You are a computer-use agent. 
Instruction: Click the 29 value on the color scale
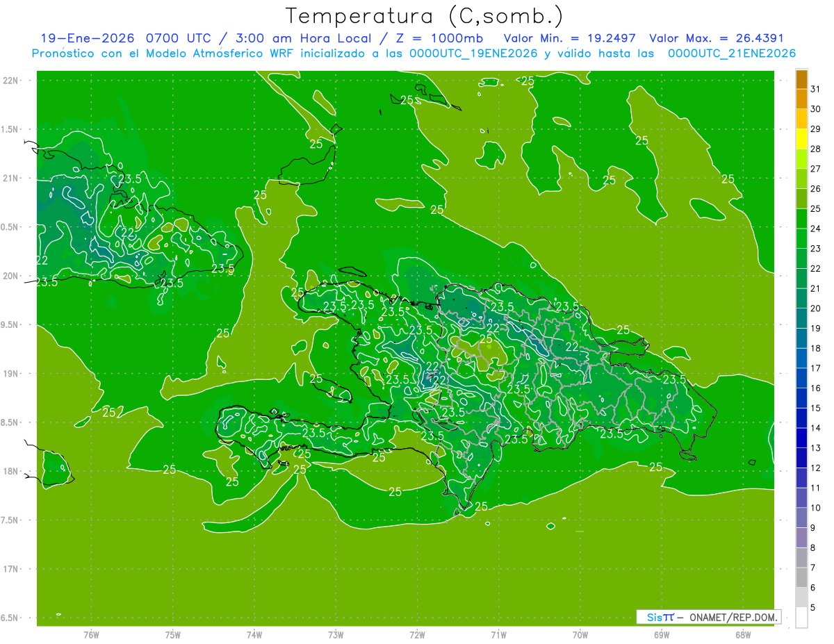point(816,129)
